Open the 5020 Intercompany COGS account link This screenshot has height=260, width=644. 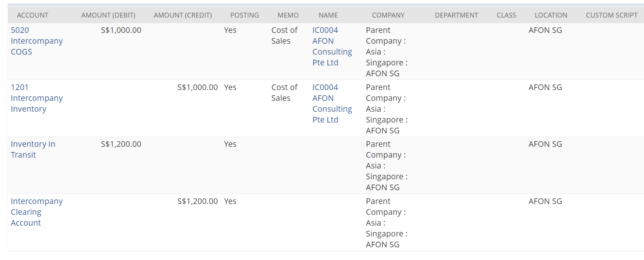(x=37, y=41)
